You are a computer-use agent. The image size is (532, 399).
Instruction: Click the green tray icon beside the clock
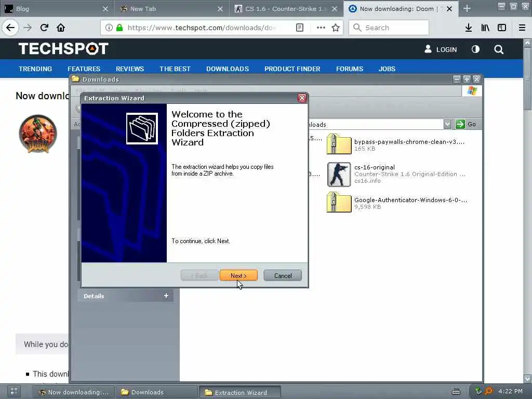pos(478,392)
